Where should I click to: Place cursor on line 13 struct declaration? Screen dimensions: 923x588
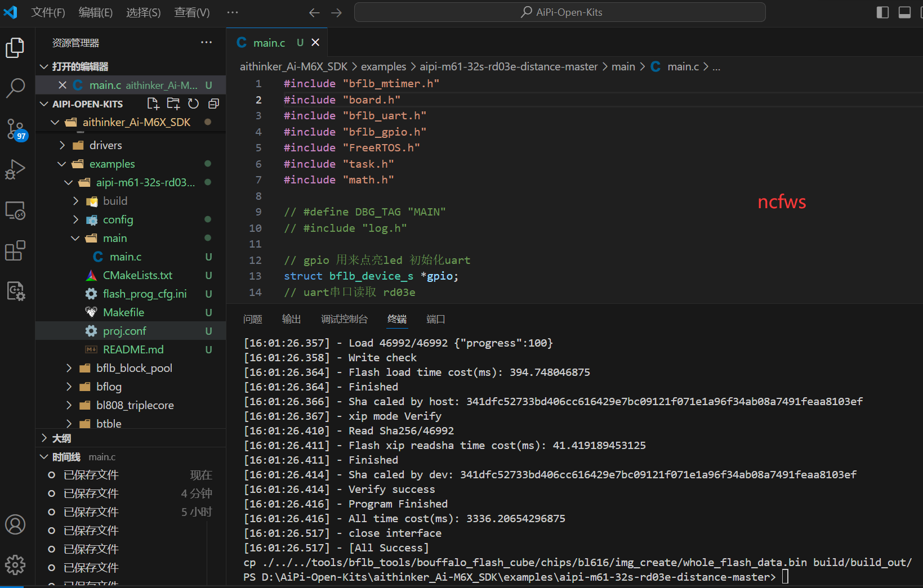tap(371, 276)
